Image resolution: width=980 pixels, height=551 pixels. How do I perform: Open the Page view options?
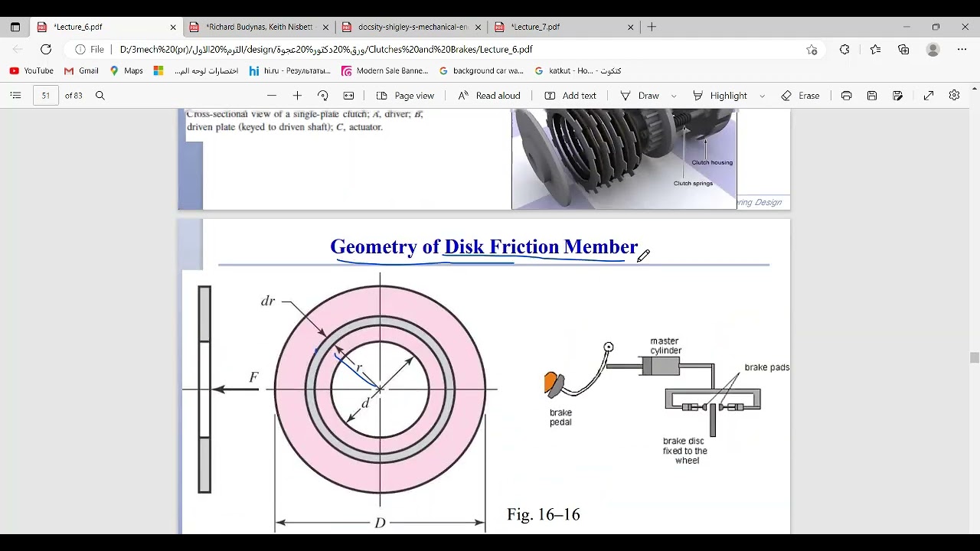tap(405, 96)
